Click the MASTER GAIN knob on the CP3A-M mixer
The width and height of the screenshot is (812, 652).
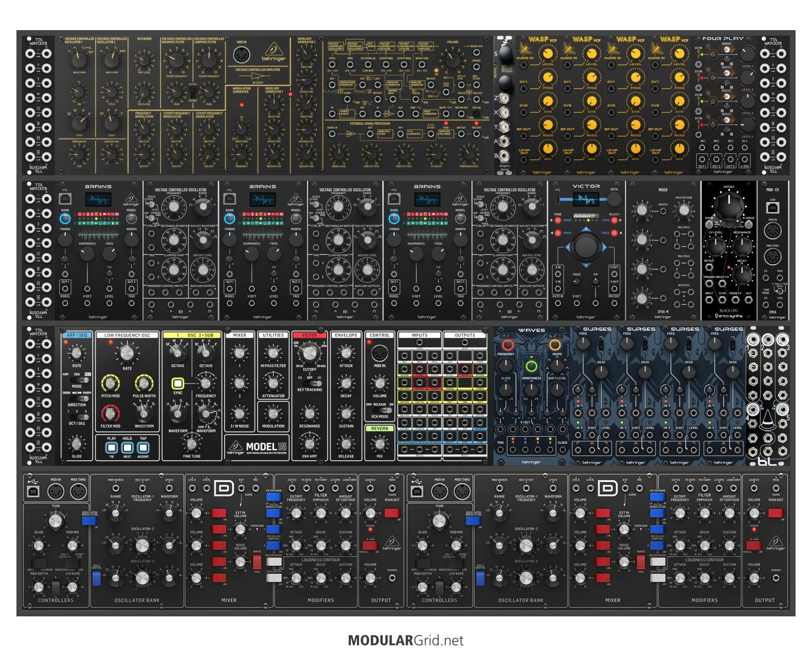(683, 210)
